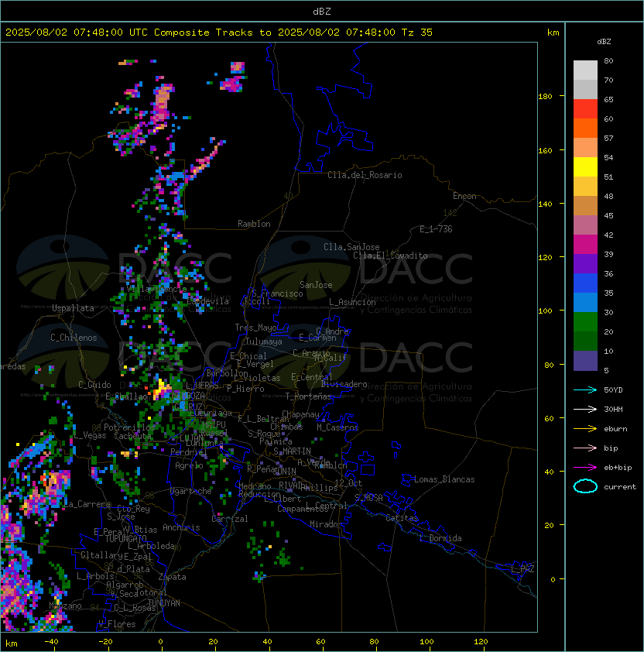Select the purple 39-36 dBZ swatch

tap(585, 263)
